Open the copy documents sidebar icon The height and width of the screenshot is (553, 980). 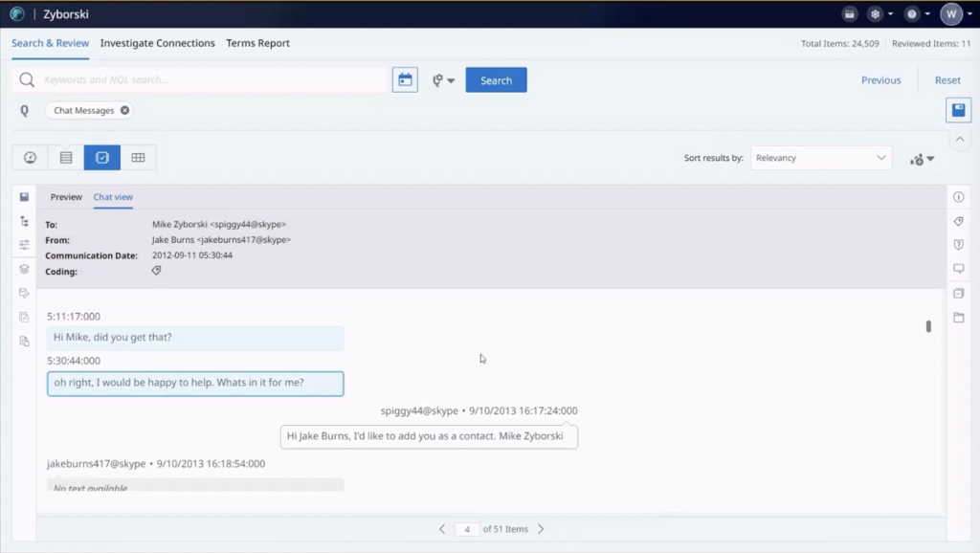pos(24,342)
